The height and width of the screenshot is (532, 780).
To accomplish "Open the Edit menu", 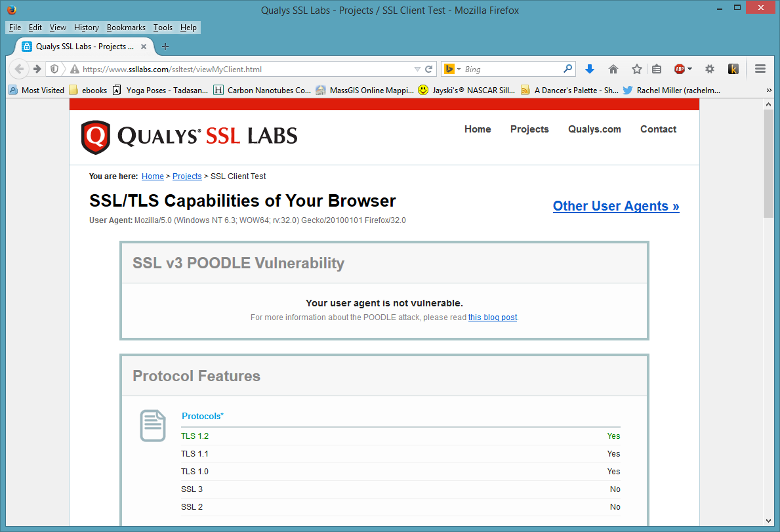I will click(35, 28).
